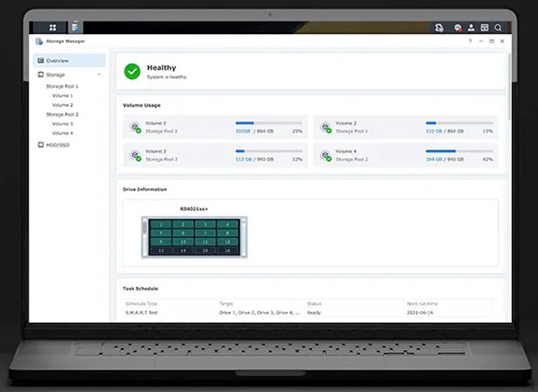Screen dimensions: 538x392
Task: Click the Volume 1 usage bar
Action: pyautogui.click(x=269, y=123)
